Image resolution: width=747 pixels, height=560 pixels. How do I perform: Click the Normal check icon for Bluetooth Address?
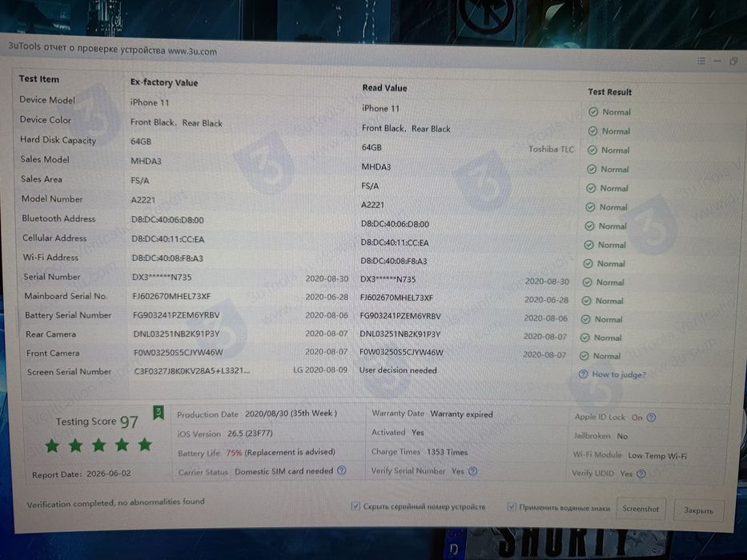(x=589, y=226)
